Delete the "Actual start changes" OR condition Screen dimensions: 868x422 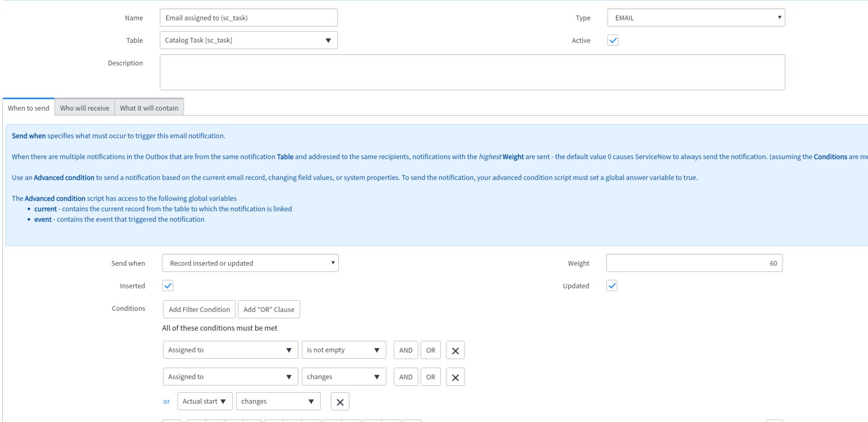point(340,402)
